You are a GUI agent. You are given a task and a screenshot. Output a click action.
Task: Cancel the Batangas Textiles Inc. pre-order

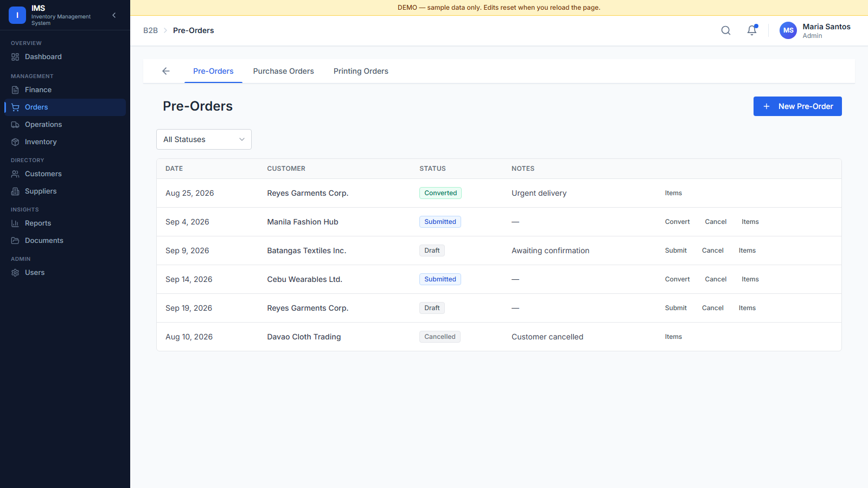[x=713, y=251]
